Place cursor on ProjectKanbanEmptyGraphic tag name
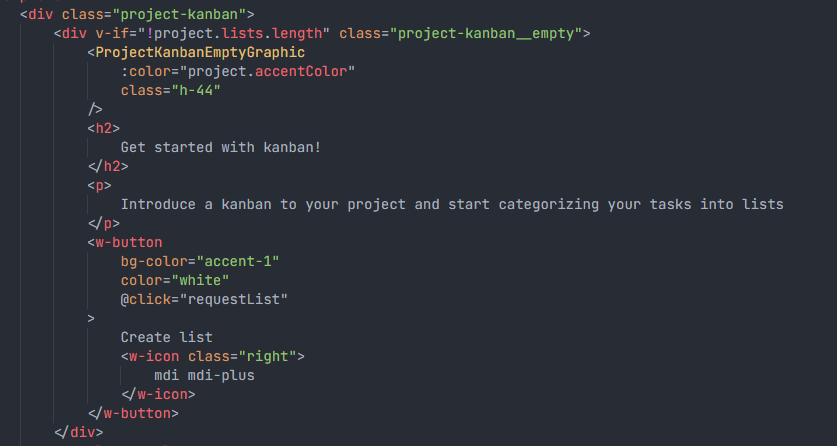The width and height of the screenshot is (837, 446). (x=200, y=53)
